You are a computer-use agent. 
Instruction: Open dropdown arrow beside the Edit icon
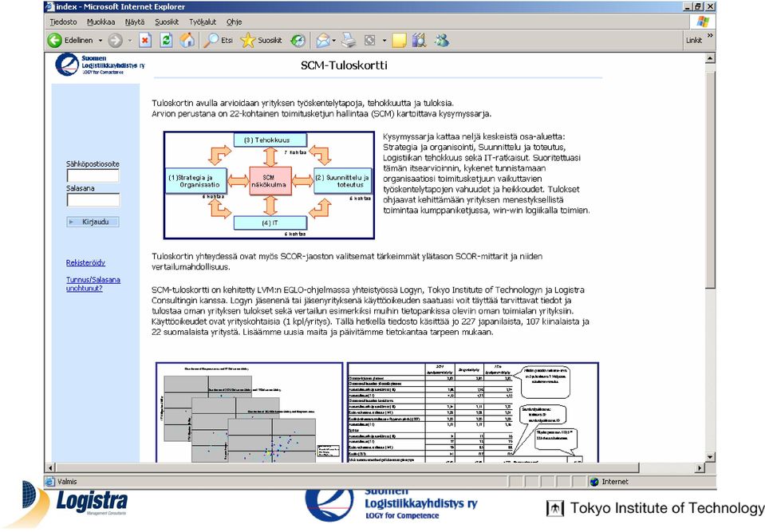384,41
